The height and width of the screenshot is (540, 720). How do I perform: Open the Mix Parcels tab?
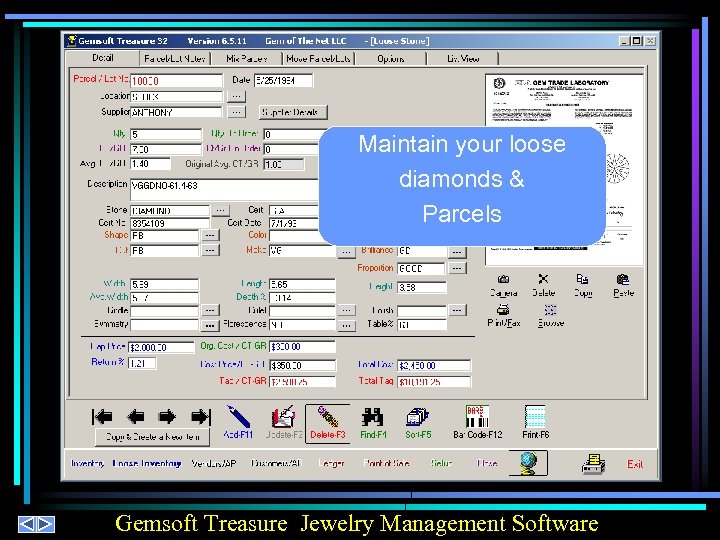point(247,59)
